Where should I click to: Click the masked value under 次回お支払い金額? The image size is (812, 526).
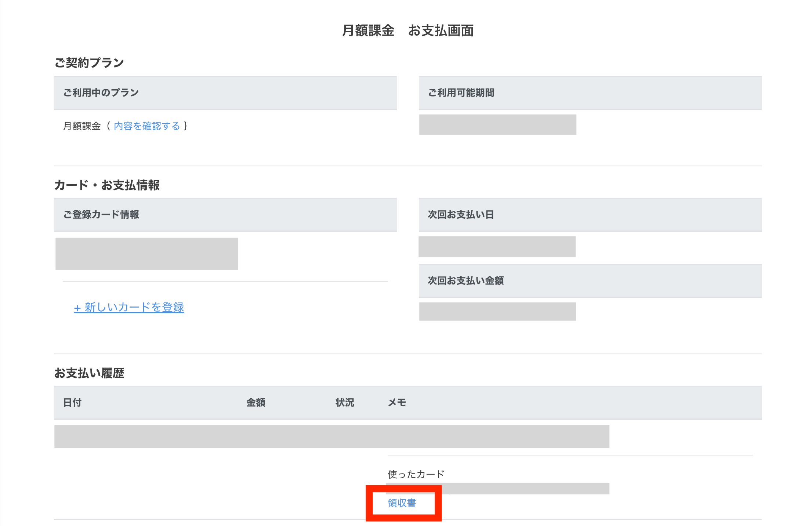497,311
